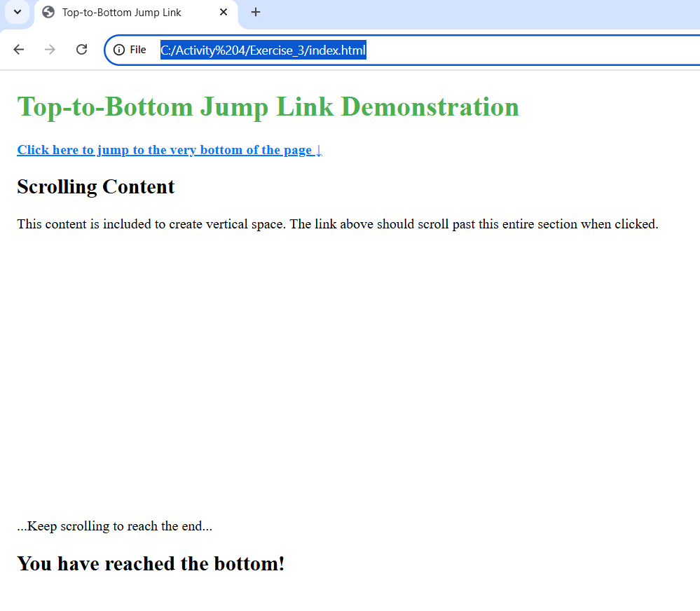Image resolution: width=700 pixels, height=611 pixels.
Task: Click the globe favicon on the tab
Action: click(48, 12)
